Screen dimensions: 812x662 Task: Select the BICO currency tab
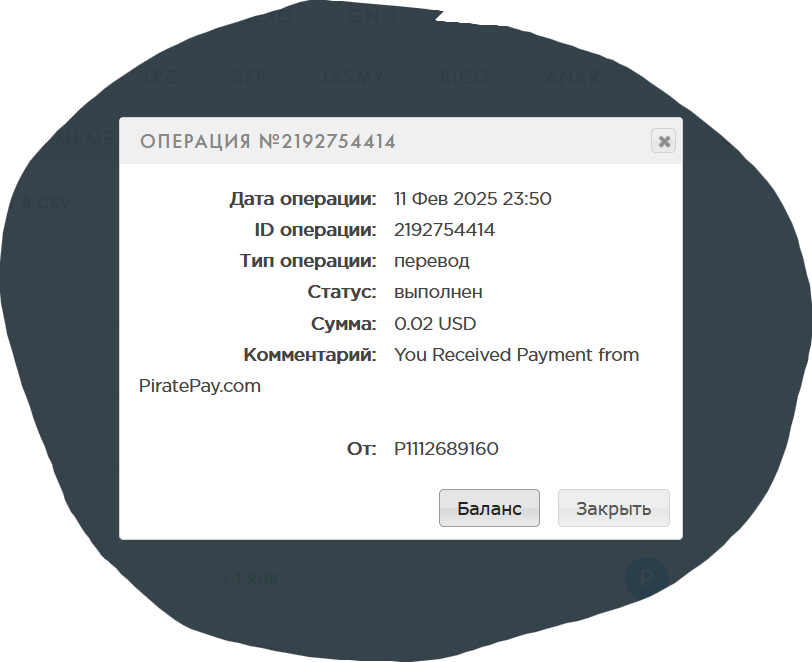pyautogui.click(x=464, y=78)
